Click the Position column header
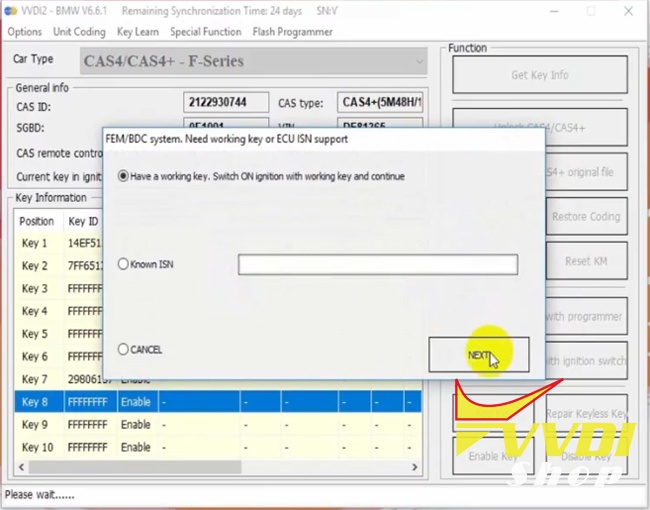650x510 pixels. (x=39, y=221)
